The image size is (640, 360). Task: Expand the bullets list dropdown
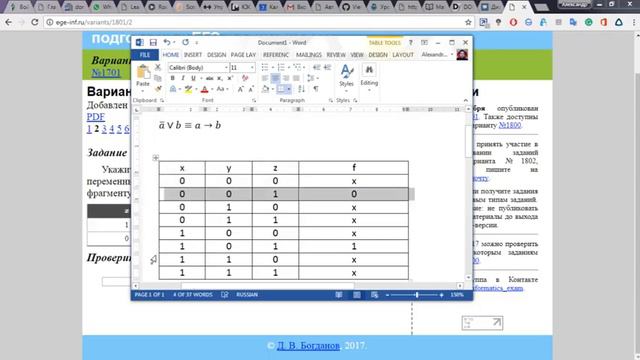click(273, 67)
